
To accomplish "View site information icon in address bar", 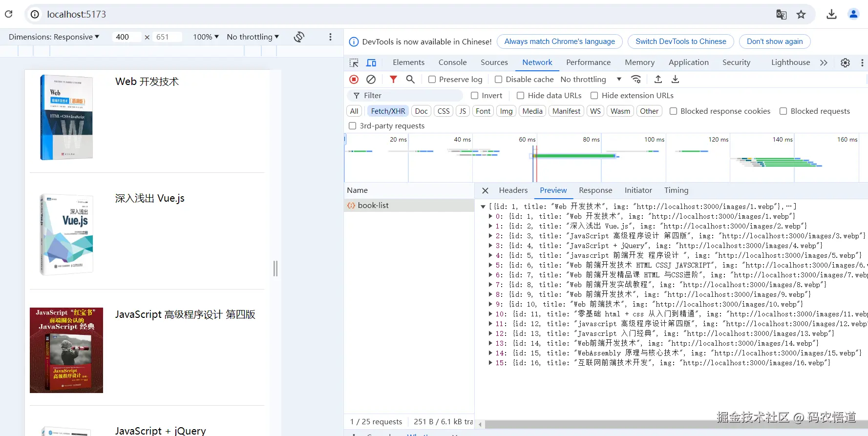I will point(35,14).
